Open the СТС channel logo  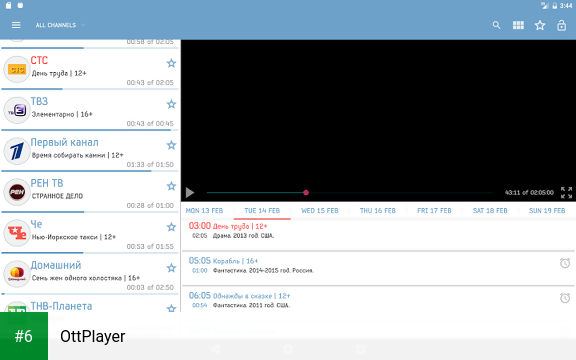pyautogui.click(x=17, y=69)
